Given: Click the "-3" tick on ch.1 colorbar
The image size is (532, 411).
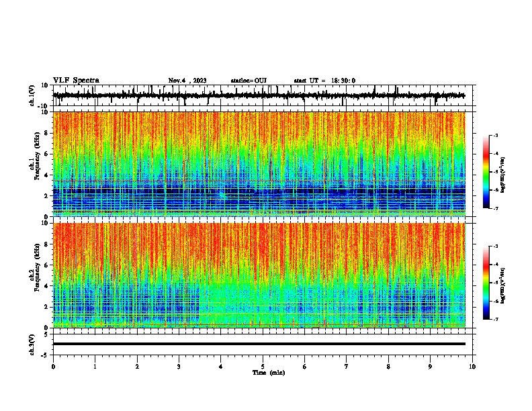Looking at the screenshot, I should [495, 135].
